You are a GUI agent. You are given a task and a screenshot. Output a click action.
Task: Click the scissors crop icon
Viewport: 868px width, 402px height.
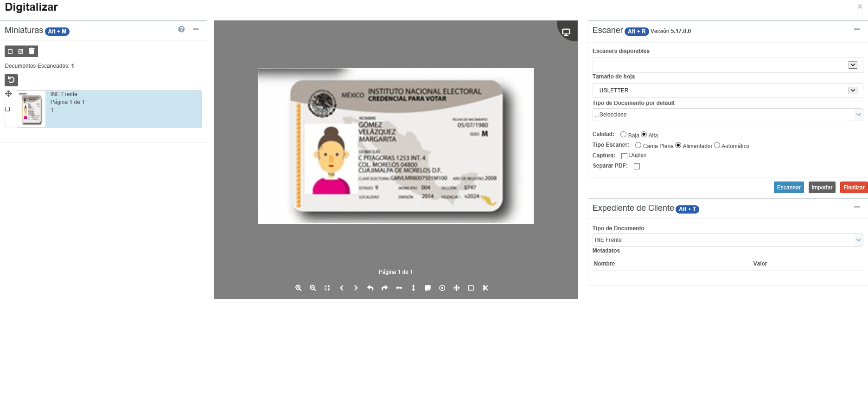[x=485, y=288]
